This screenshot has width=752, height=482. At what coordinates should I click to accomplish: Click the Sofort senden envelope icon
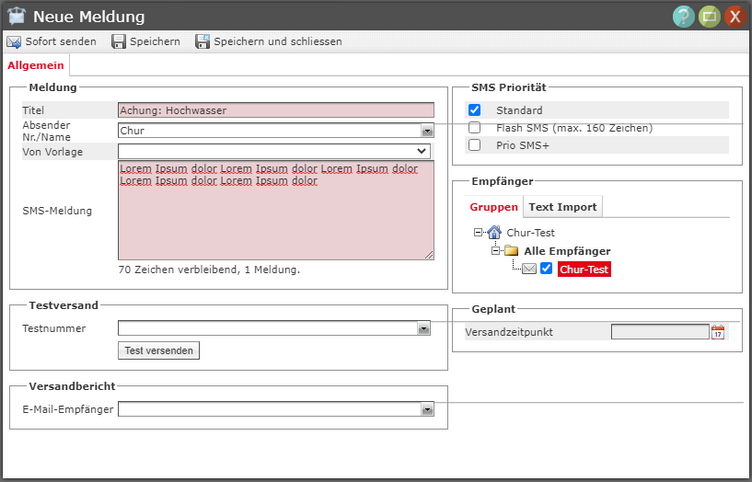(14, 42)
